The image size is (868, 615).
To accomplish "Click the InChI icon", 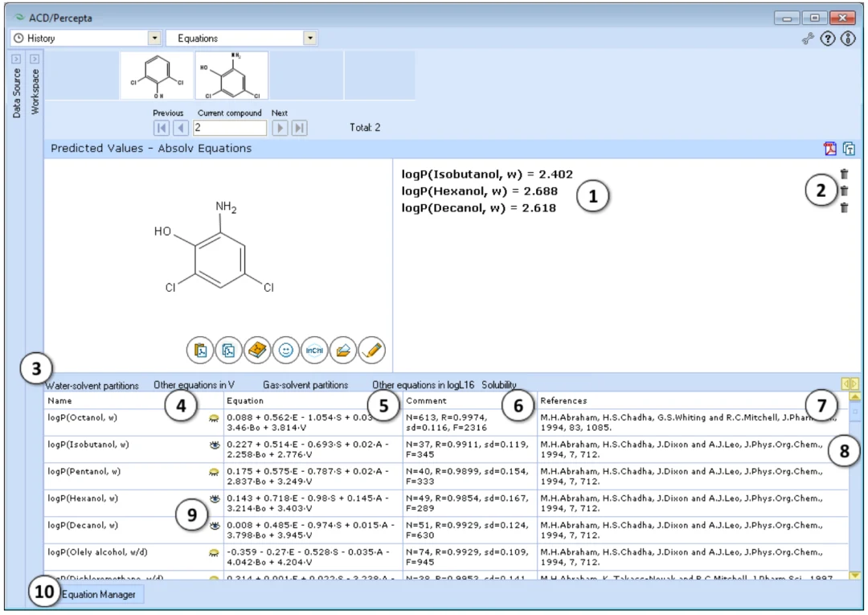I will click(314, 351).
